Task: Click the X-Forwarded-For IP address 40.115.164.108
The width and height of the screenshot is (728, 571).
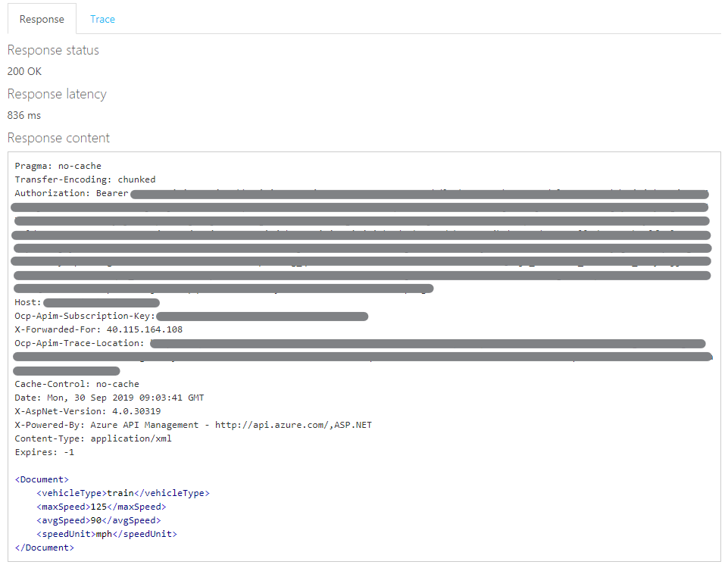Action: pyautogui.click(x=144, y=329)
